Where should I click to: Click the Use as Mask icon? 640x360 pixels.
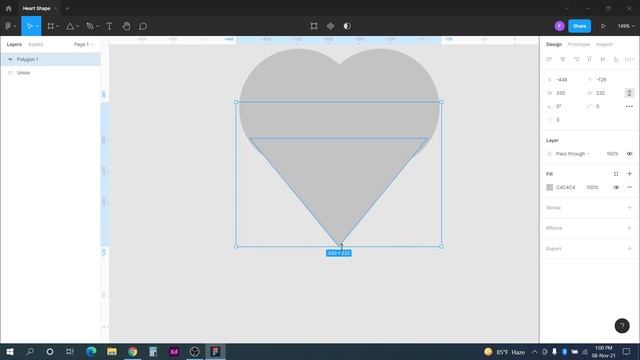[347, 26]
